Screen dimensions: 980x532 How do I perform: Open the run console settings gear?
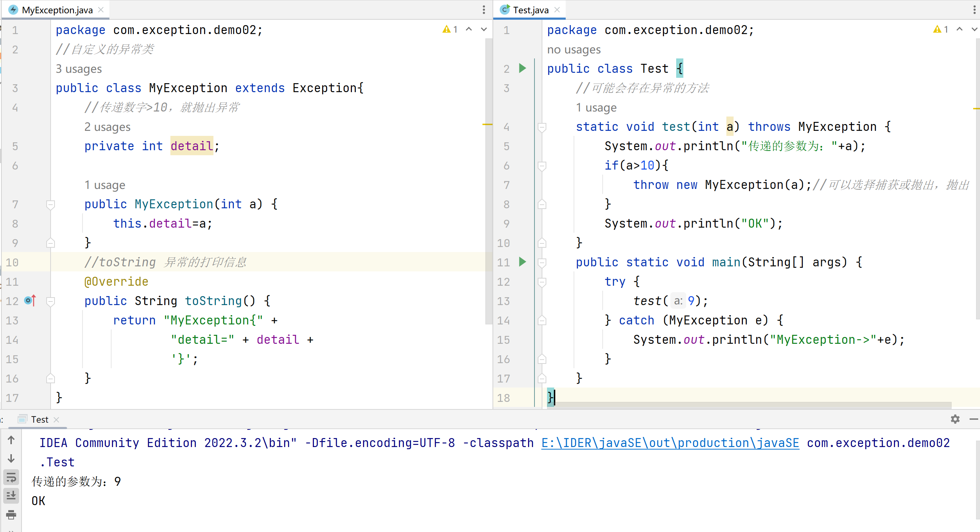pyautogui.click(x=955, y=419)
